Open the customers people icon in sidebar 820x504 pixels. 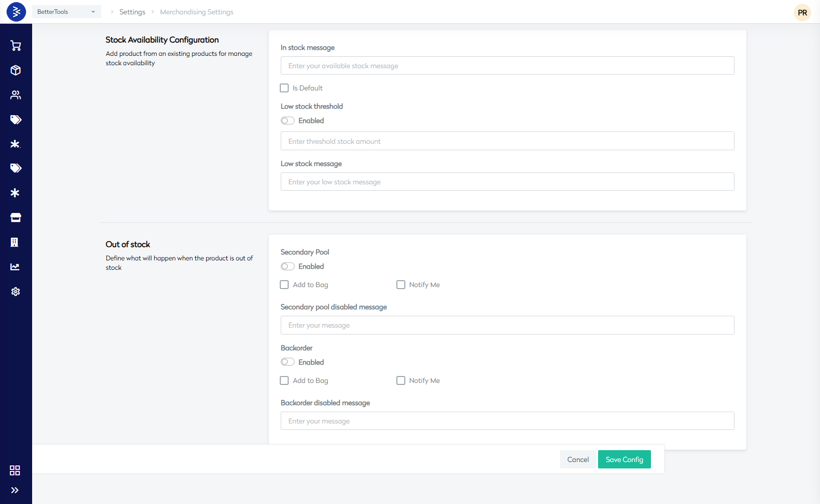pos(16,95)
